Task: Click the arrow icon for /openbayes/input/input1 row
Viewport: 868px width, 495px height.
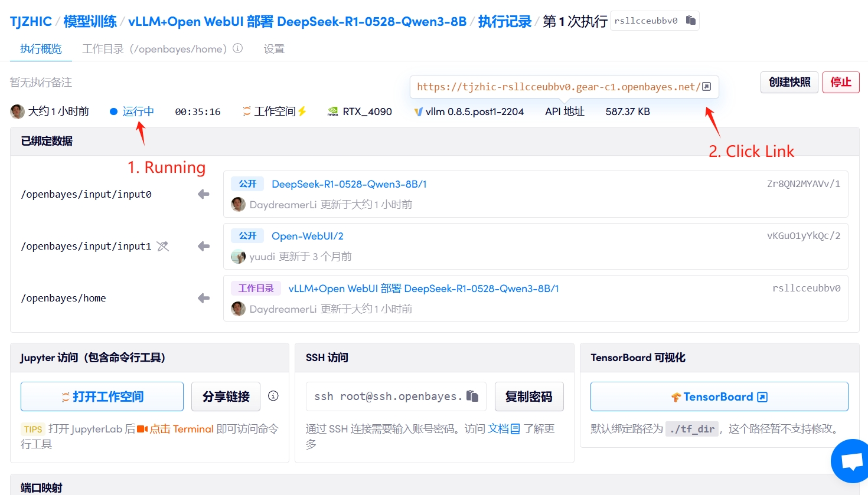Action: pyautogui.click(x=204, y=246)
